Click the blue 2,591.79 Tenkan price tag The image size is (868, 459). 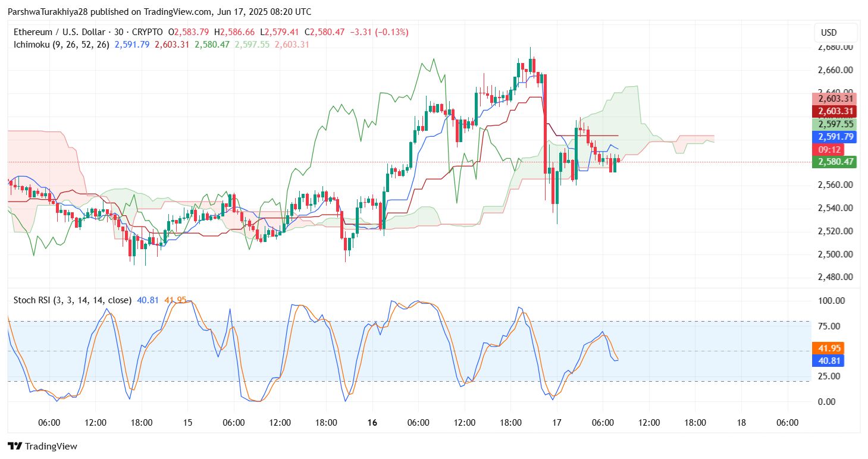tap(835, 137)
